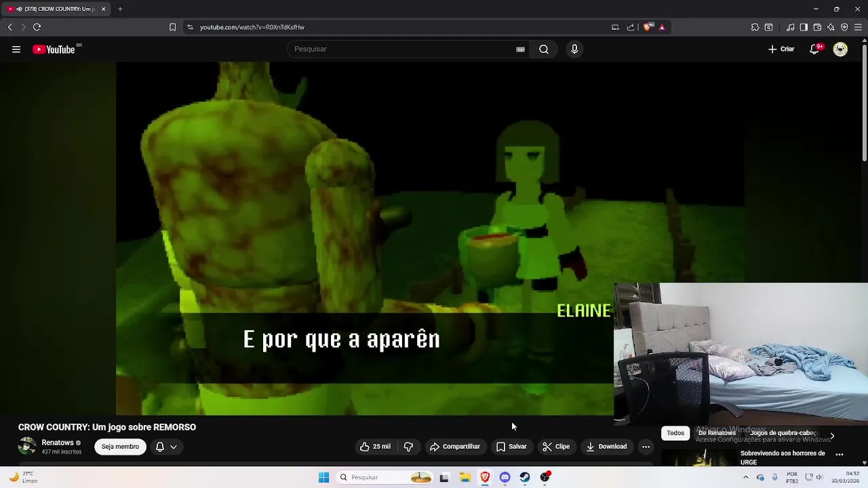Open the account avatar menu

click(840, 49)
